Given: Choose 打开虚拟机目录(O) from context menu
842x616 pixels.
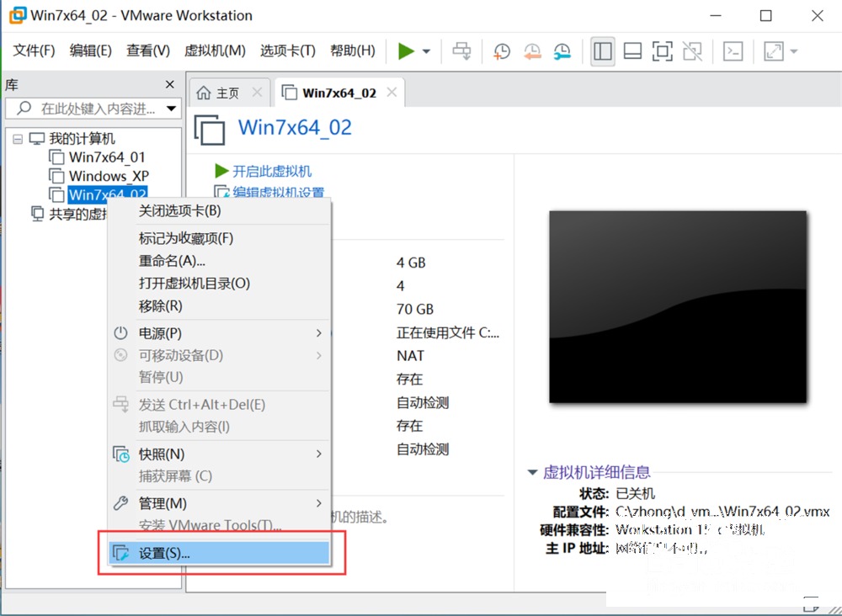Looking at the screenshot, I should [219, 284].
